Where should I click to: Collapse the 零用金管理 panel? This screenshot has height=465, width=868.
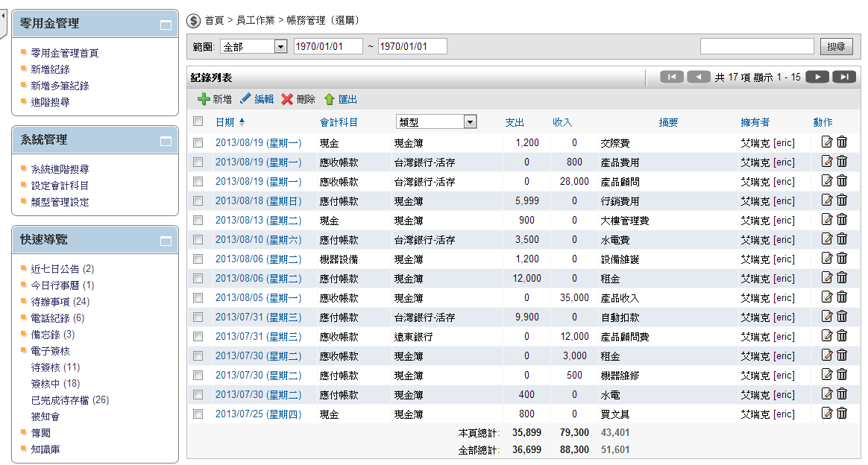pyautogui.click(x=166, y=25)
